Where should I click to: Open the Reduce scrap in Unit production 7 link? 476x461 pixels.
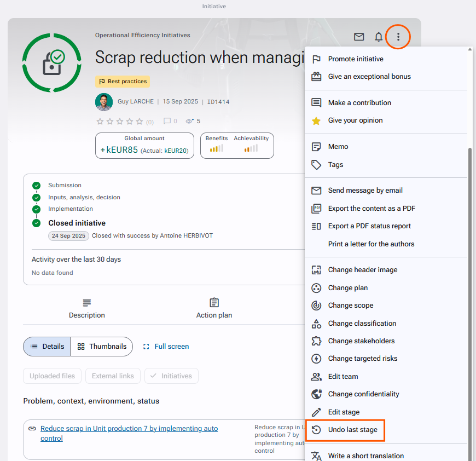pos(129,434)
